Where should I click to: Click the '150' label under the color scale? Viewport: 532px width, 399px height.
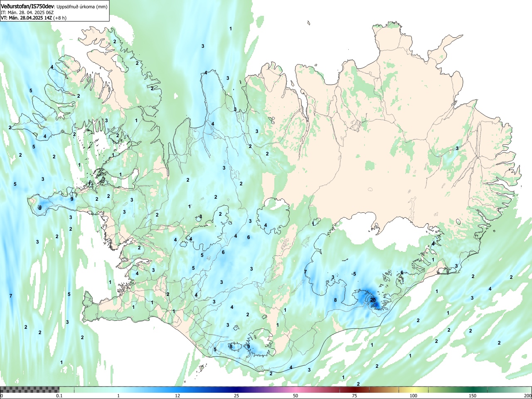pyautogui.click(x=472, y=396)
